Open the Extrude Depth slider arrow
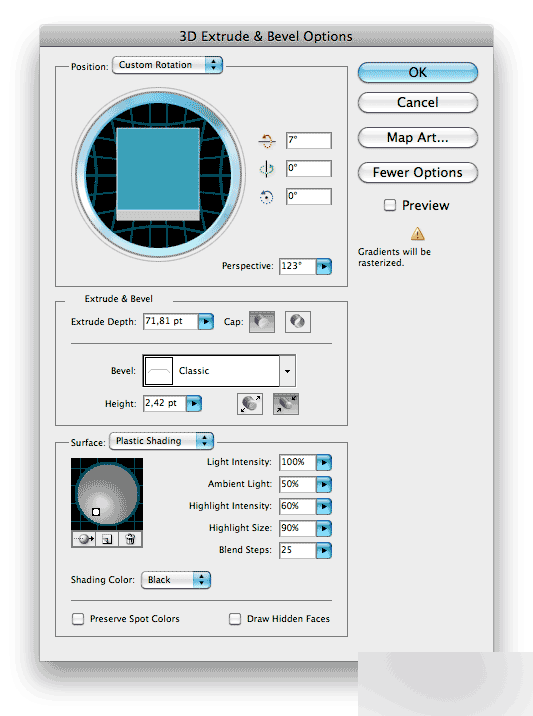The height and width of the screenshot is (716, 533). click(206, 322)
